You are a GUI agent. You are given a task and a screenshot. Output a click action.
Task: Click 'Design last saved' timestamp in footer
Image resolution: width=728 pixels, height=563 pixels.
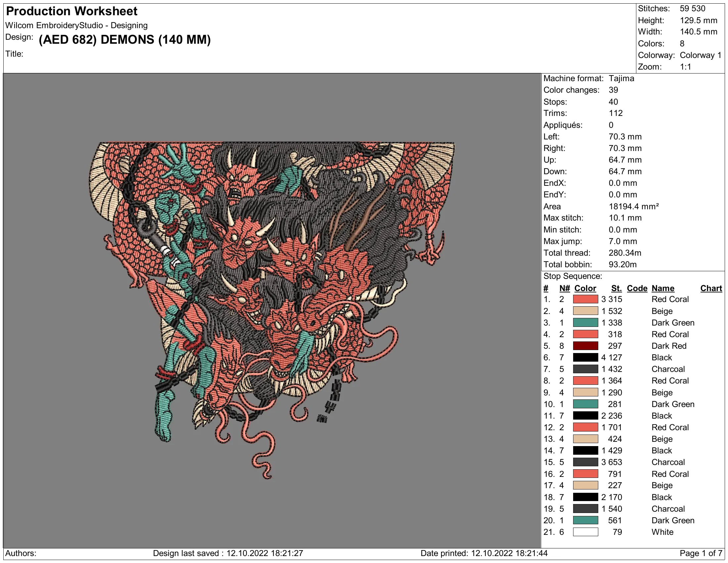point(228,553)
